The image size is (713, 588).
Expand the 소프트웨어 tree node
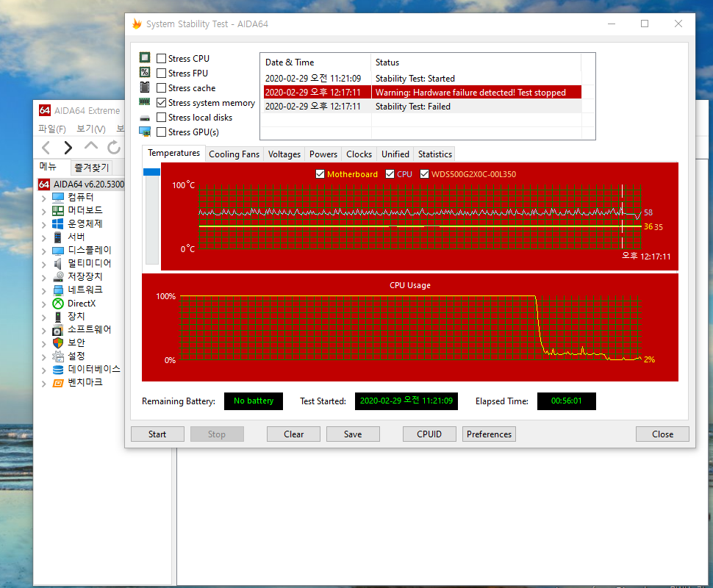pos(43,331)
